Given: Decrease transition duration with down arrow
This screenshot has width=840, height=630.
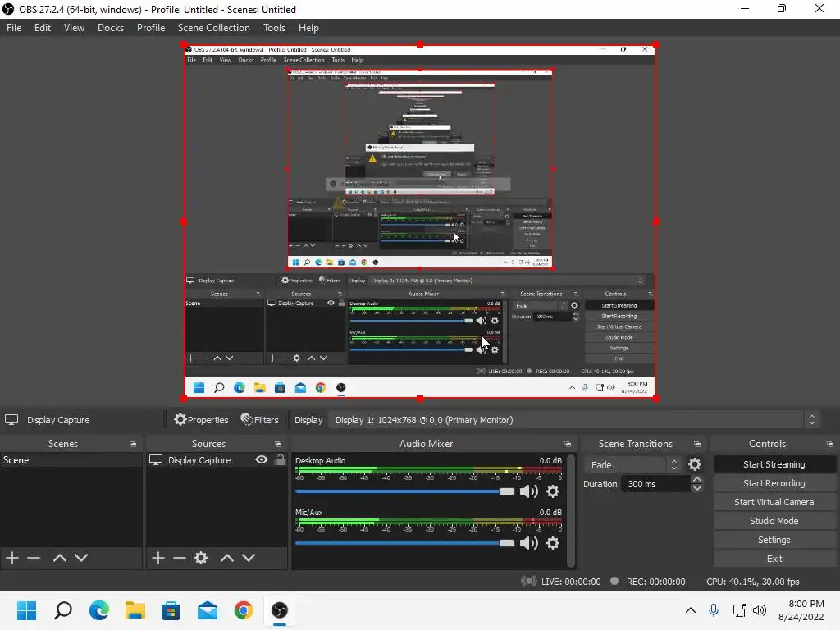Looking at the screenshot, I should coord(697,488).
